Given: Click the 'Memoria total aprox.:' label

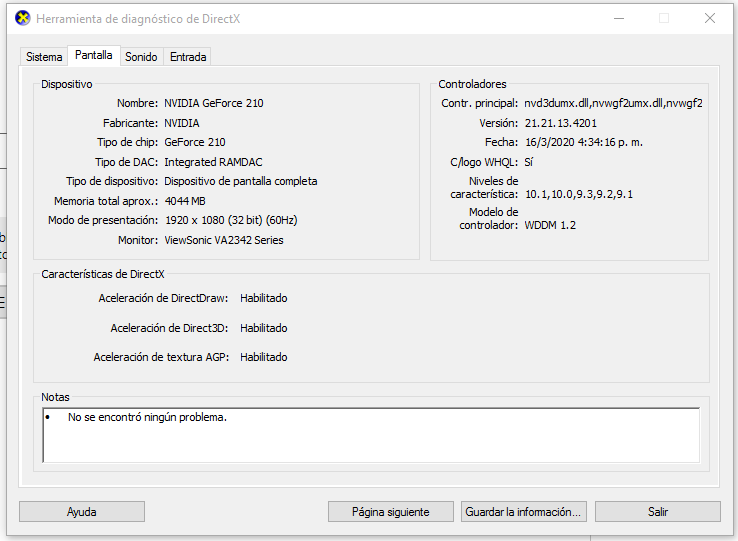Looking at the screenshot, I should pos(106,201).
